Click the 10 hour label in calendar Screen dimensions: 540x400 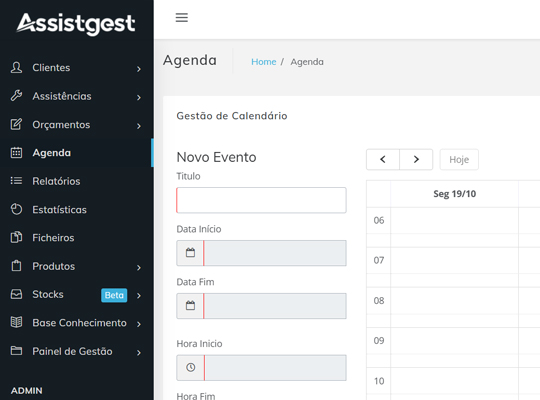pyautogui.click(x=379, y=381)
